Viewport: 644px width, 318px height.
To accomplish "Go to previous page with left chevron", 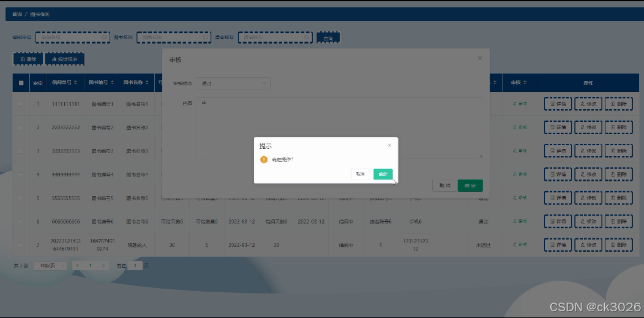I will click(77, 266).
